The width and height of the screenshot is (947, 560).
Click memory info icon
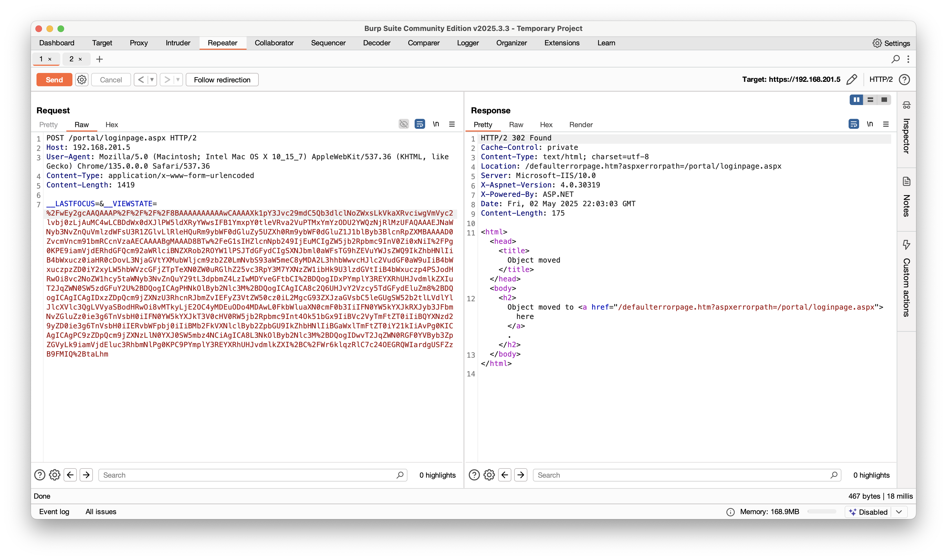click(731, 512)
